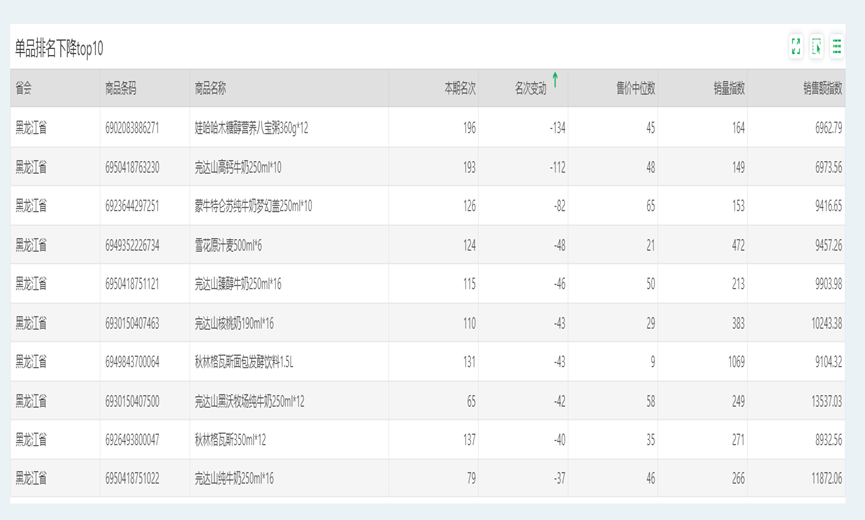Viewport: 865px width, 520px height.
Task: Click current rank value 126
Action: click(x=469, y=206)
